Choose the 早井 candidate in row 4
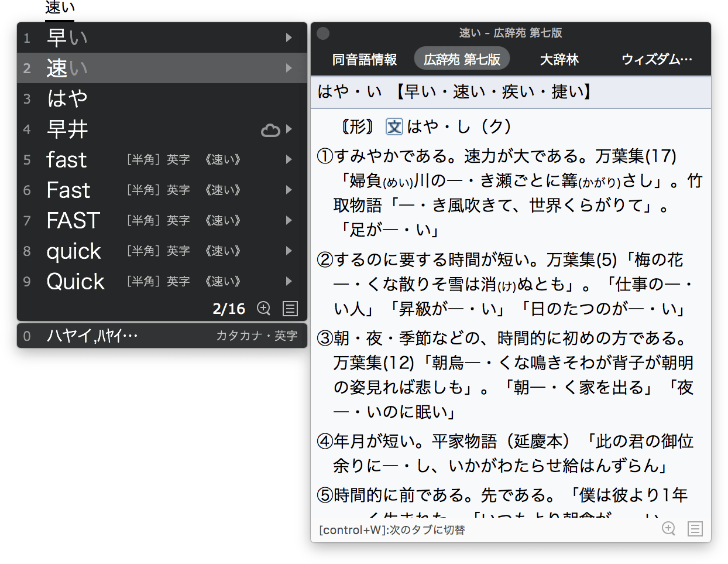The height and width of the screenshot is (564, 728). [x=162, y=129]
